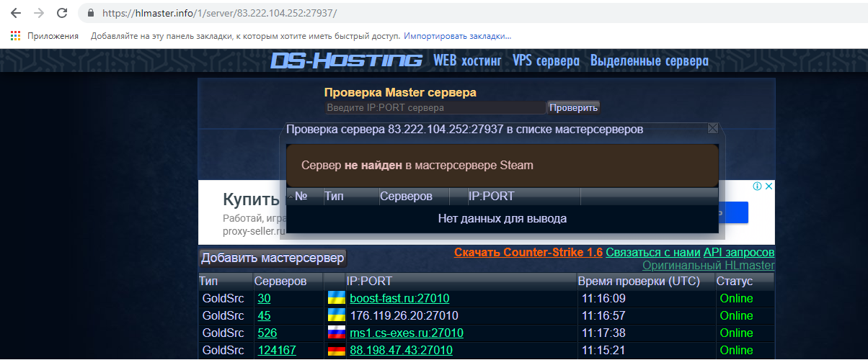Click the Ukraine flag beside 176.119.26.20:27010
The width and height of the screenshot is (868, 360).
(x=336, y=315)
